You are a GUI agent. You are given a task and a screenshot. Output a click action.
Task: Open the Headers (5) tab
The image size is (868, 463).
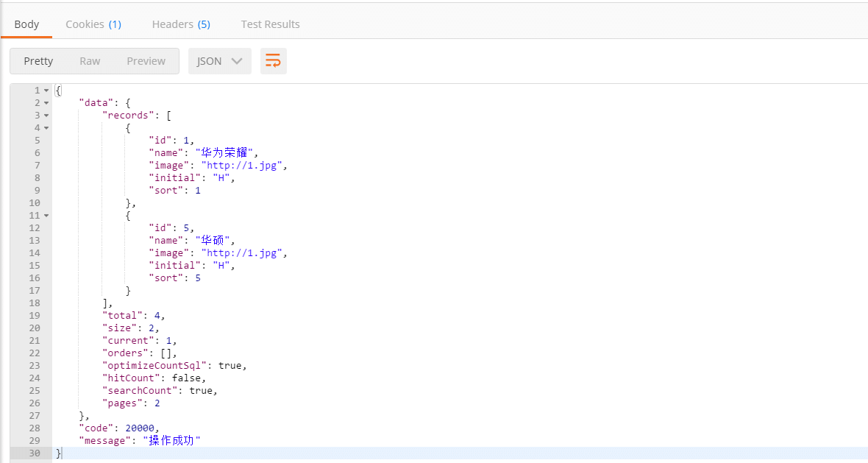coord(181,24)
